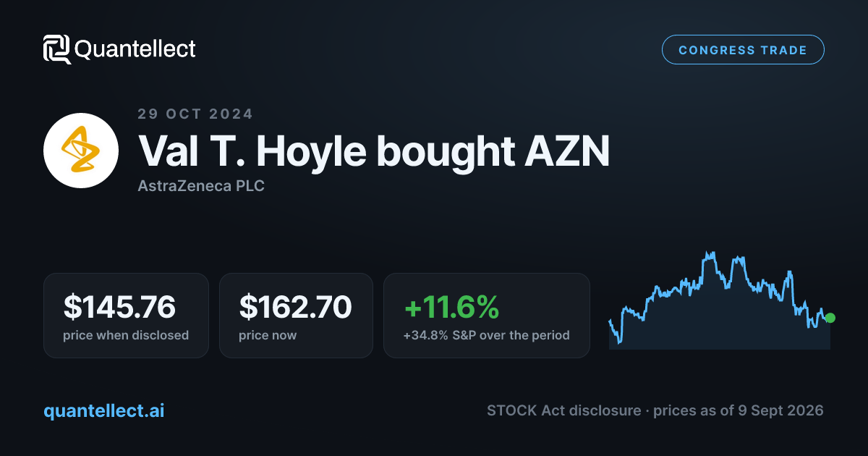Screen dimensions: 868x456
Task: Click the AstraZeneca PLC company name
Action: [201, 186]
